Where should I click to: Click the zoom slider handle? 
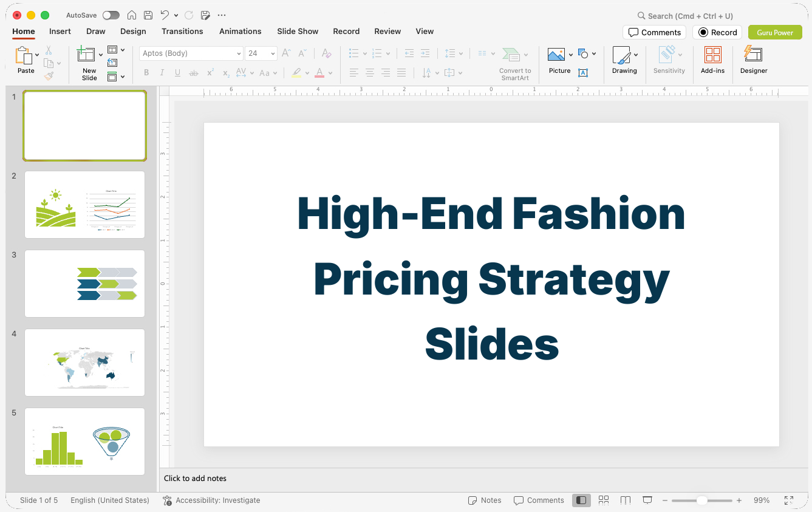[x=701, y=500]
